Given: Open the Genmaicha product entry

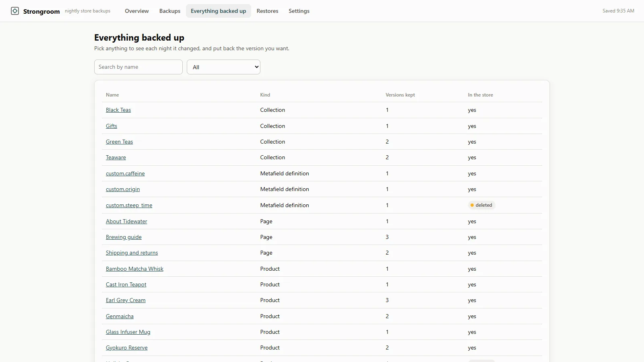Looking at the screenshot, I should click(120, 317).
